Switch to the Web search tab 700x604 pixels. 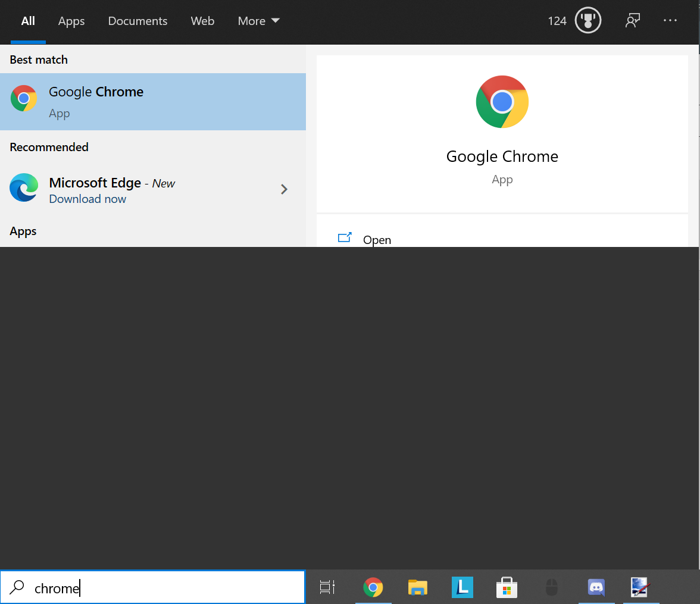point(202,21)
